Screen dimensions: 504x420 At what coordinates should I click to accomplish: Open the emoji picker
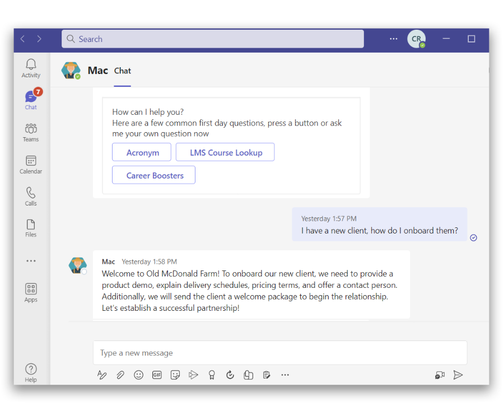(x=138, y=375)
